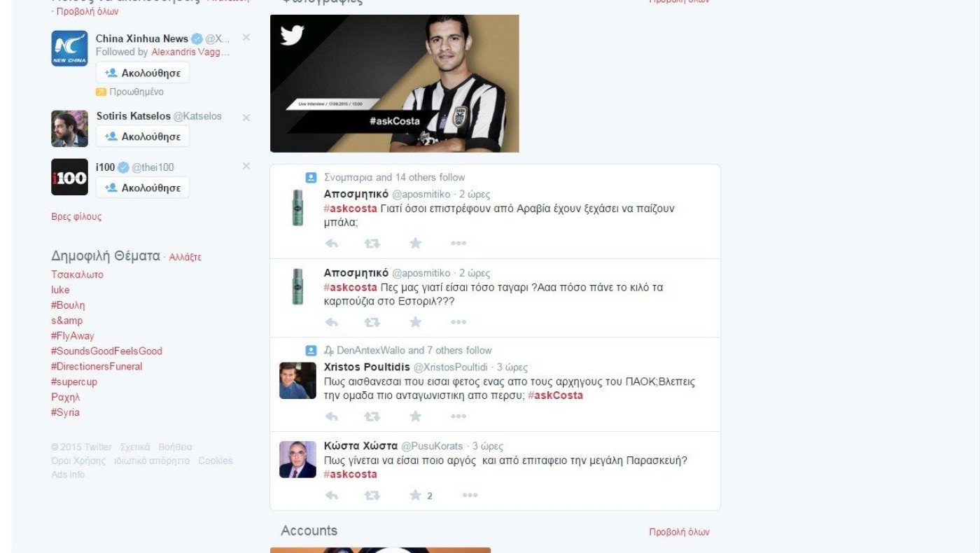980x553 pixels.
Task: Follow i100 account
Action: pyautogui.click(x=143, y=188)
